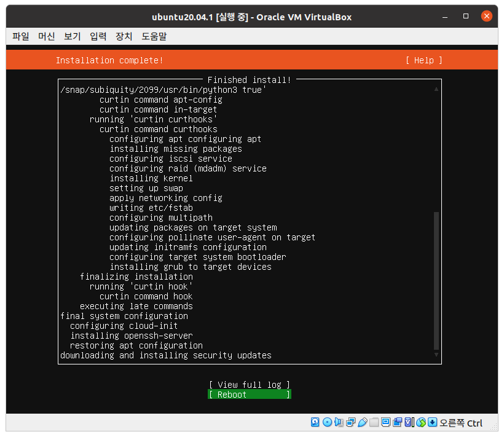This screenshot has height=437, width=504.
Task: Click the optical disc drive icon
Action: pyautogui.click(x=327, y=422)
